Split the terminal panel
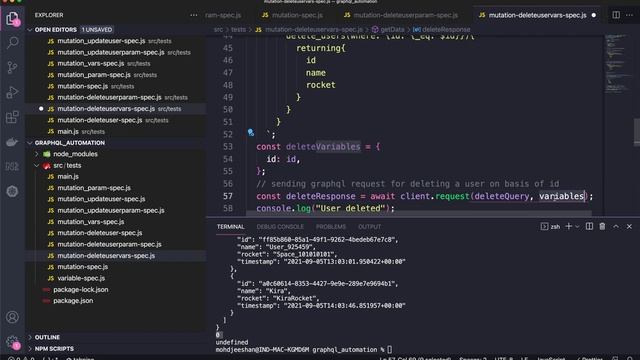 pyautogui.click(x=589, y=227)
